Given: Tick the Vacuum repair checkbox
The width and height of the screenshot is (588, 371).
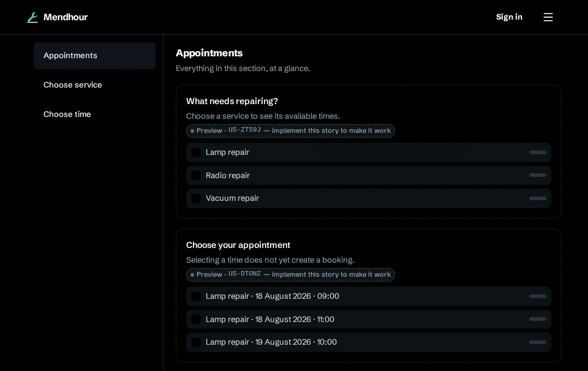Looking at the screenshot, I should 196,198.
